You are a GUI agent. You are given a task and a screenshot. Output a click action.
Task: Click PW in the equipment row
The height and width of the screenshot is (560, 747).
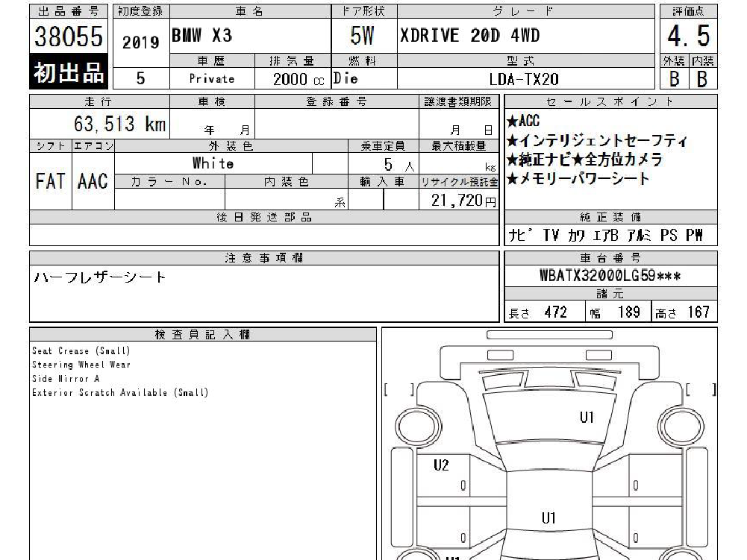click(694, 235)
